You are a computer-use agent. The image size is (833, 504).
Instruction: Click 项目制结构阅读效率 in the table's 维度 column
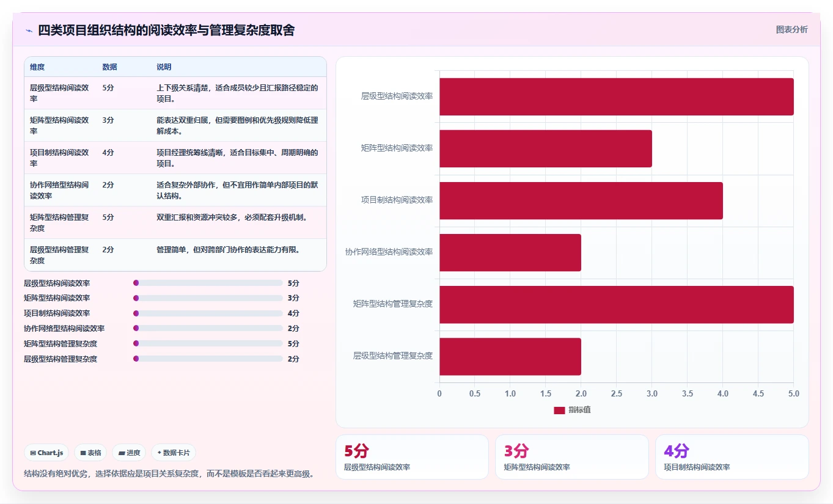tap(59, 158)
